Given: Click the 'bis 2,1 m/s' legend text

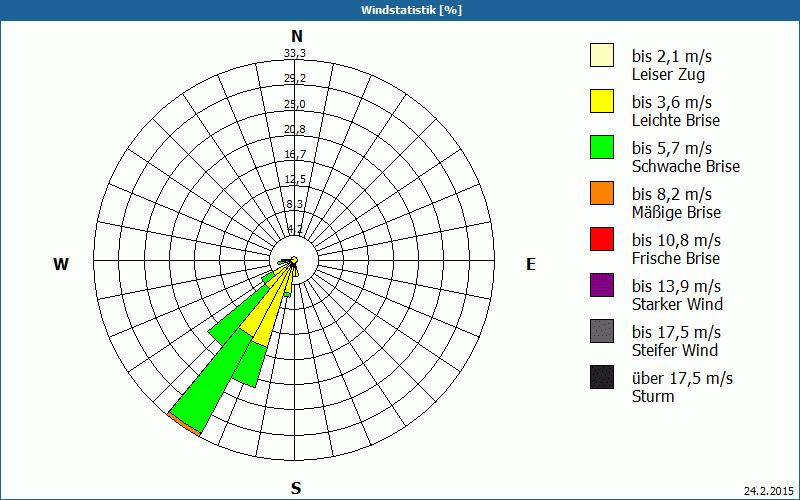Looking at the screenshot, I should [x=671, y=56].
